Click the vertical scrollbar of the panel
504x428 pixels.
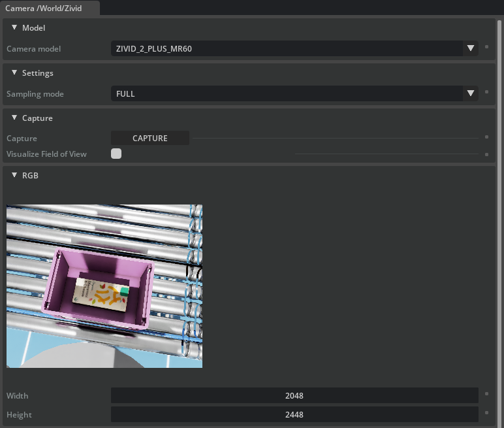click(x=500, y=196)
